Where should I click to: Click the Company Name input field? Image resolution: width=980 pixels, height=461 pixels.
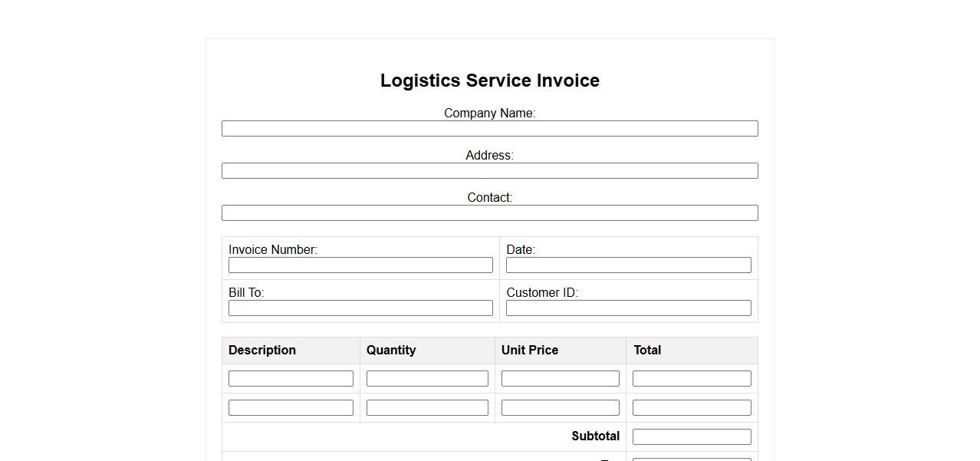[489, 129]
